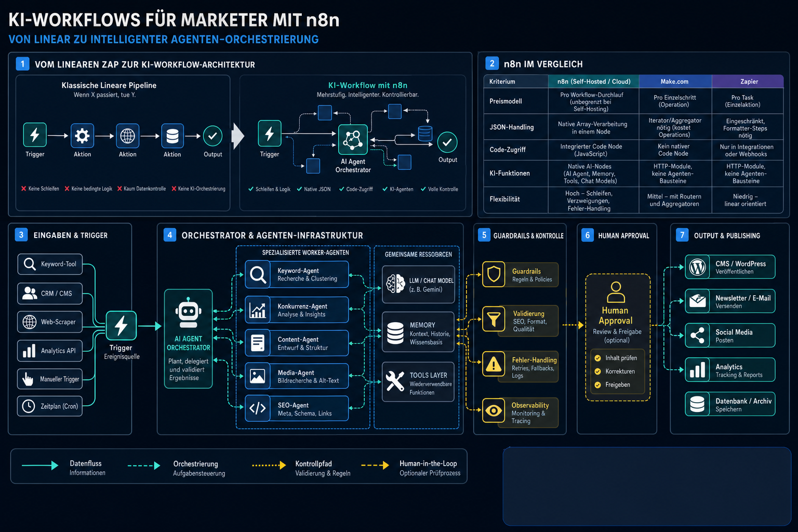Viewport: 798px width, 532px height.
Task: Click the Kriterium column header
Action: tap(516, 82)
